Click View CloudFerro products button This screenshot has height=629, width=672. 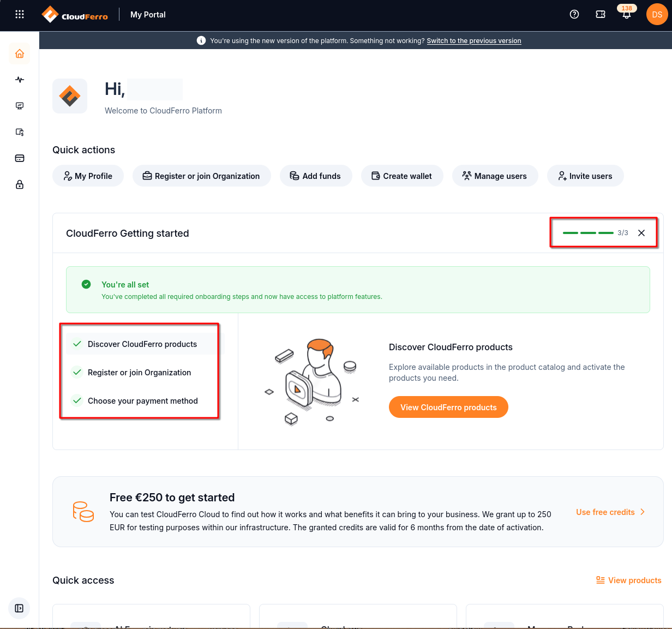click(x=448, y=407)
